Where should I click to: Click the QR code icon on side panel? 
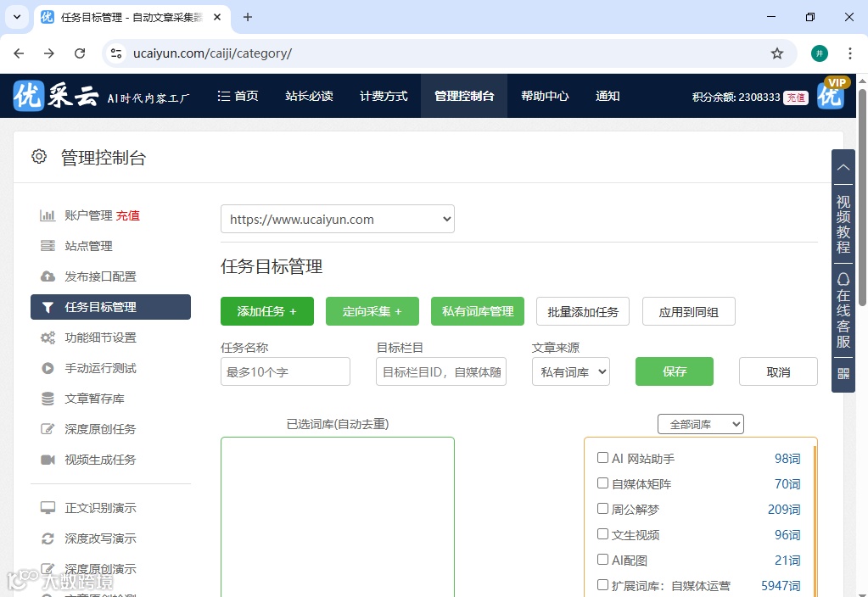click(x=843, y=374)
